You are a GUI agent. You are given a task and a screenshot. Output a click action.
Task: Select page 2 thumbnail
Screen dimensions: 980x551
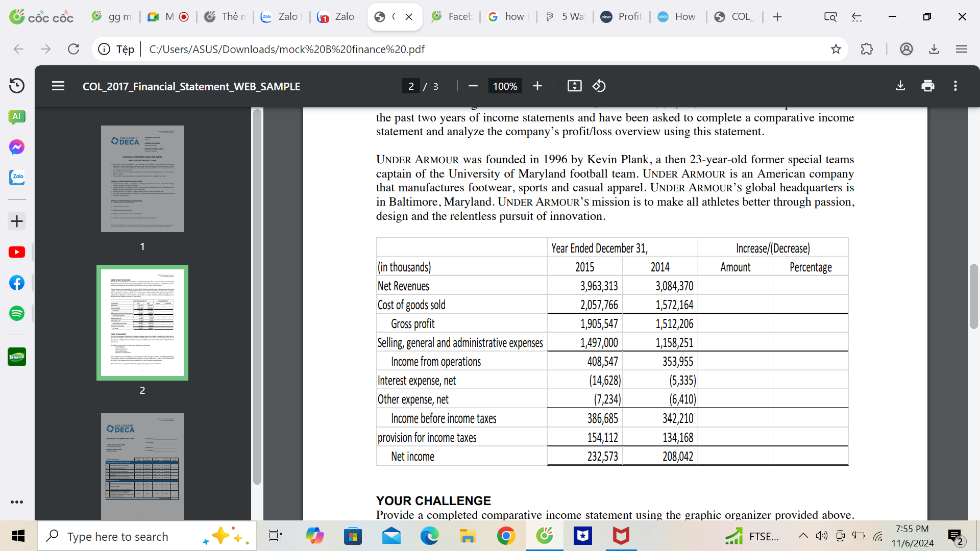coord(142,322)
